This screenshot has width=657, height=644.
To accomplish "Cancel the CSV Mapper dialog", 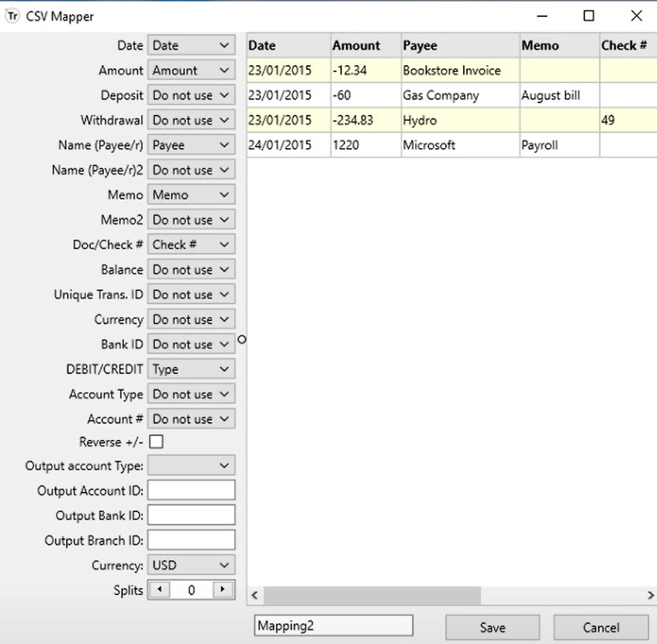I will 601,627.
